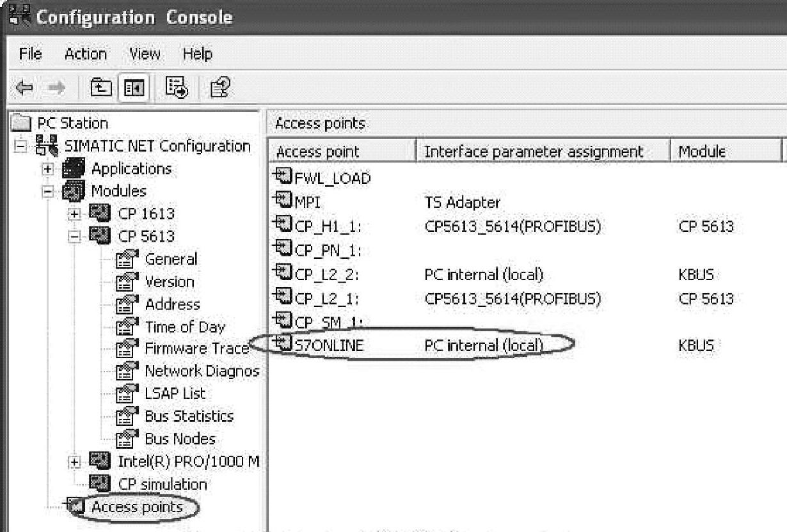Click the Version properties icon
This screenshot has width=787, height=532.
(x=127, y=282)
